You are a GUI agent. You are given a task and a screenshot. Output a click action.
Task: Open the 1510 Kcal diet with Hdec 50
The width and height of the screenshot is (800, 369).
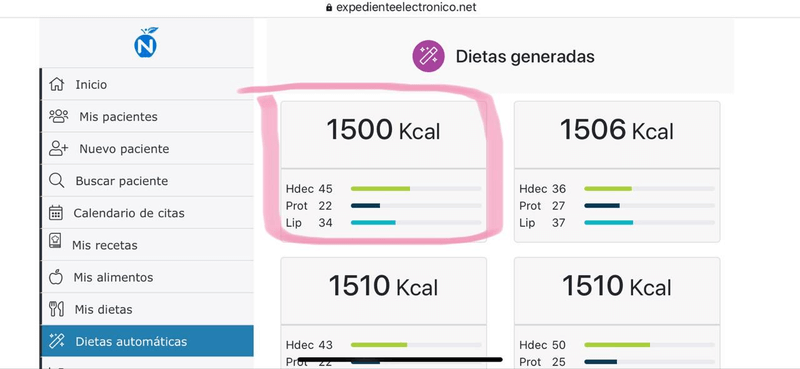coord(617,312)
